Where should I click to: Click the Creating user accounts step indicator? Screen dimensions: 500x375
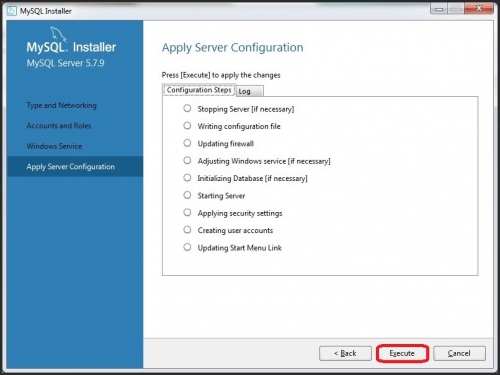(187, 230)
